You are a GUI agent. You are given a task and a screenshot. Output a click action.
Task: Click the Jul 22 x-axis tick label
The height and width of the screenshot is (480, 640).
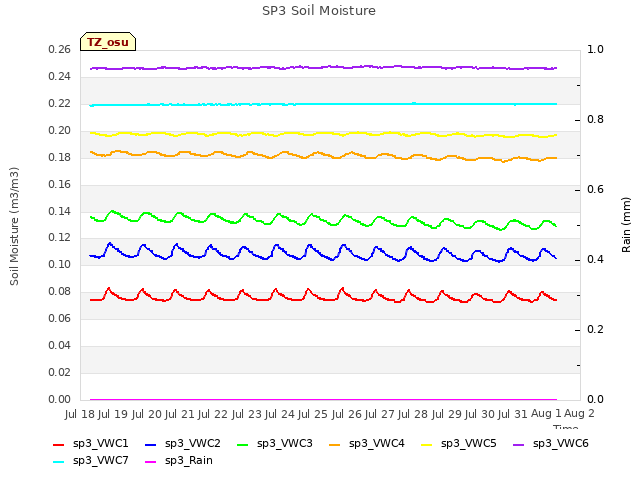coord(213,414)
